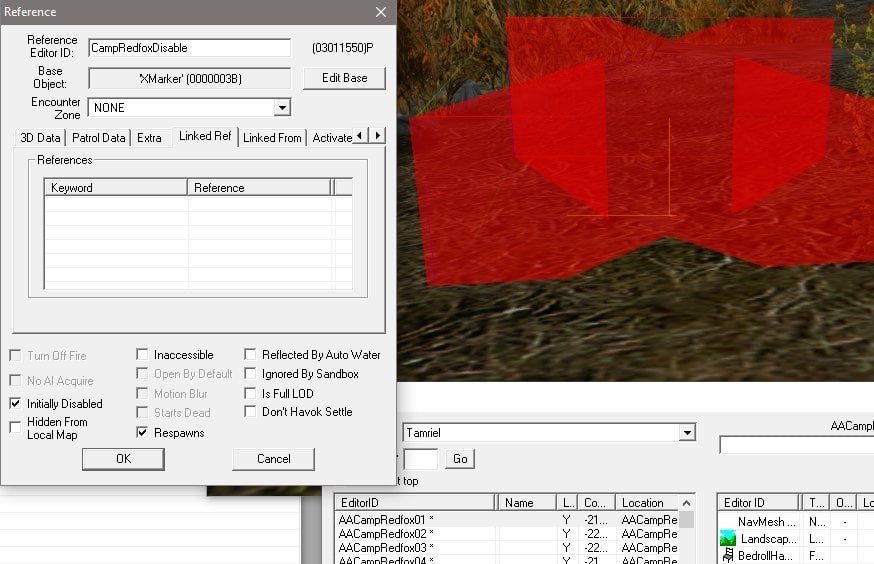Select the AACampRedfox03 cell row
This screenshot has width=874, height=564.
point(507,548)
